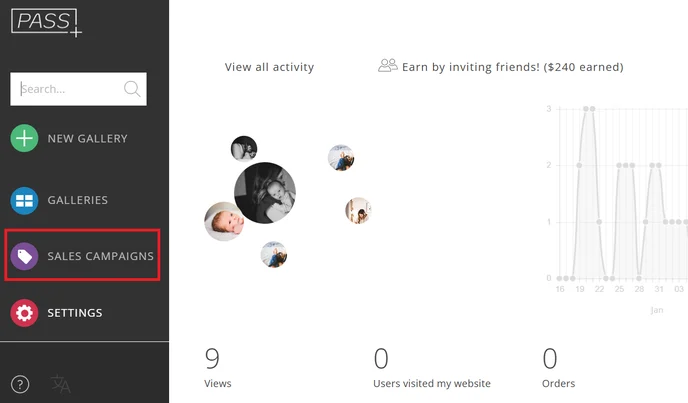Click the invite friends people icon
This screenshot has height=403, width=688.
(x=387, y=66)
